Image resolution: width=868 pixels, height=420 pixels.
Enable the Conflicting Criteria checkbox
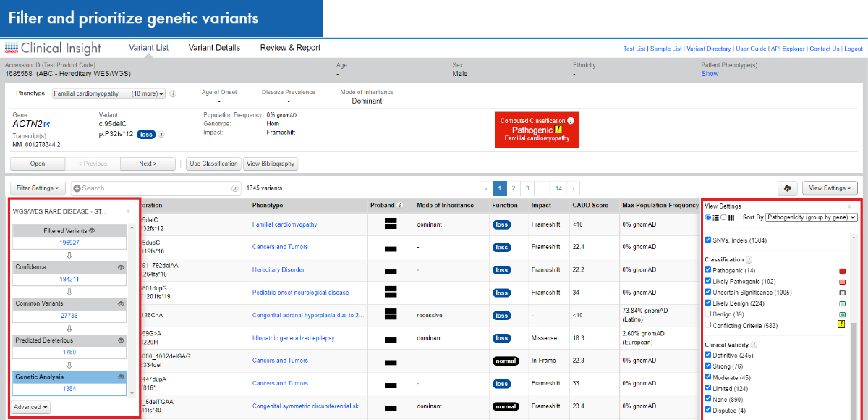click(708, 325)
